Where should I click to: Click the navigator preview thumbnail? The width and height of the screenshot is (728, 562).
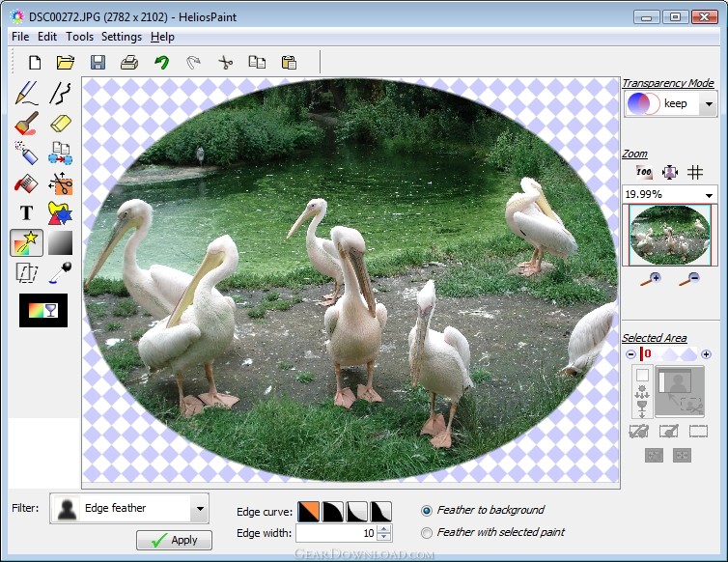point(669,236)
